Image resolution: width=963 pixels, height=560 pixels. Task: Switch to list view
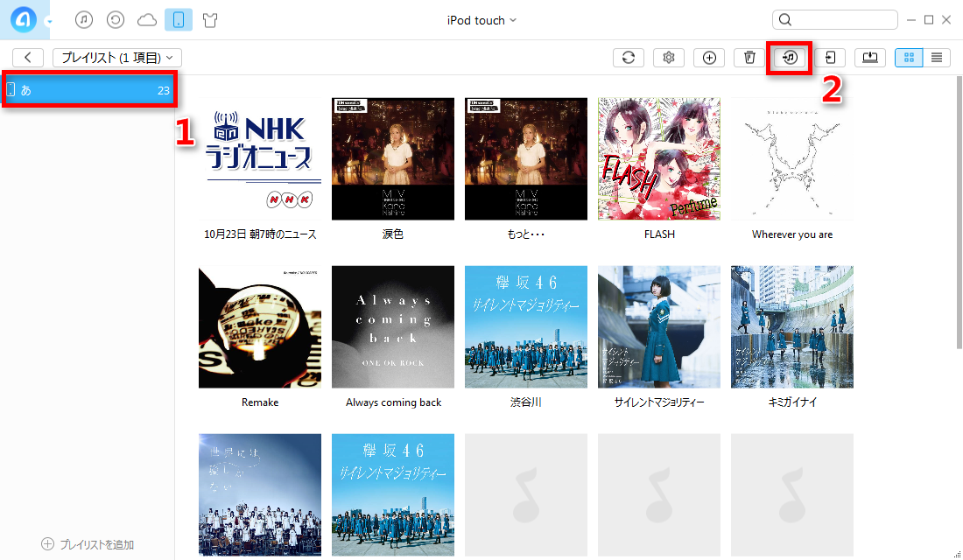pos(937,57)
